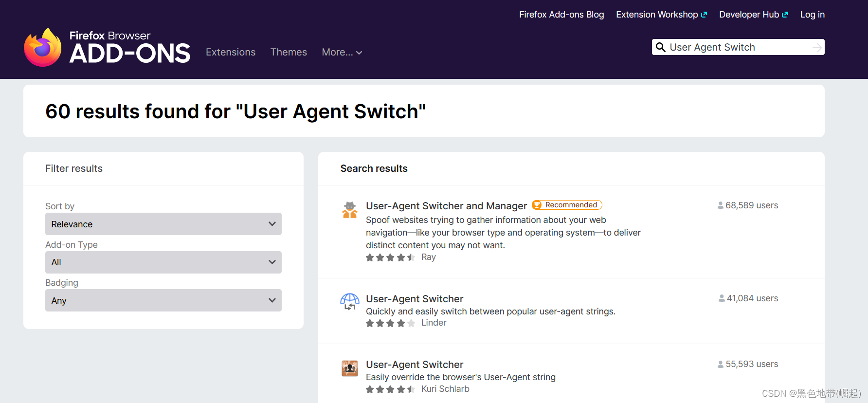Click Extension Workshop external link icon
Image resolution: width=868 pixels, height=403 pixels.
(x=704, y=15)
